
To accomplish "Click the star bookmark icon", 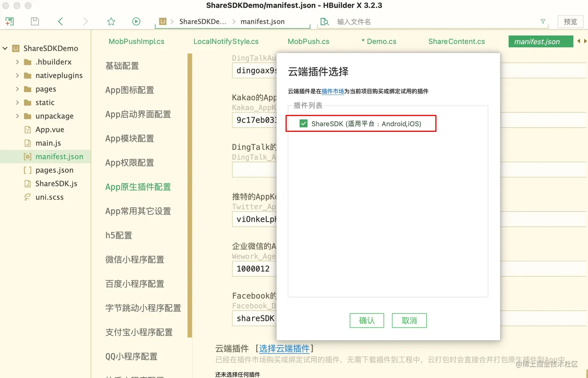I will pyautogui.click(x=111, y=21).
